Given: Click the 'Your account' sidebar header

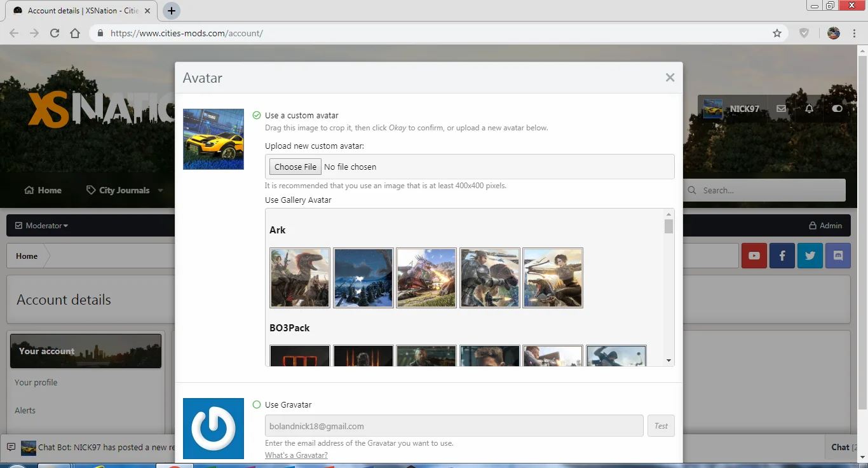Looking at the screenshot, I should tap(86, 351).
